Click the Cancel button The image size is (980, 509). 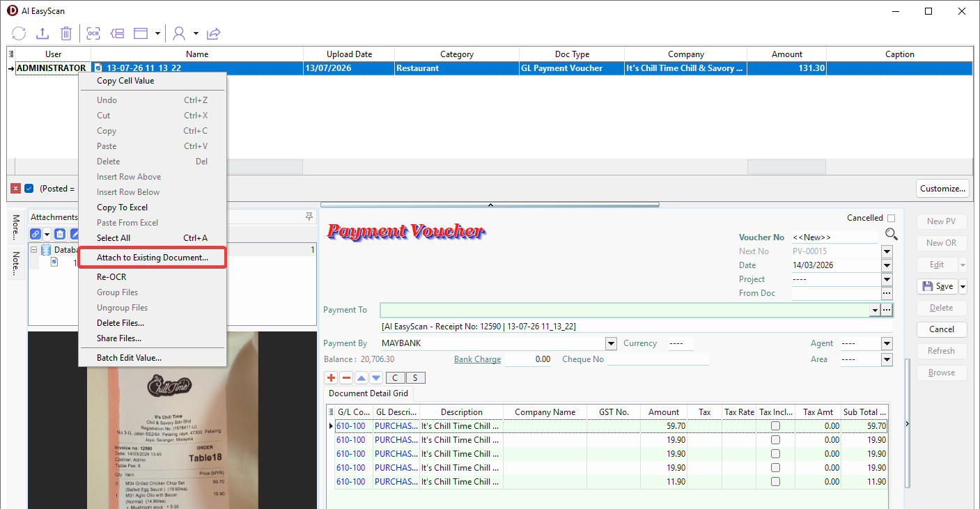[942, 329]
